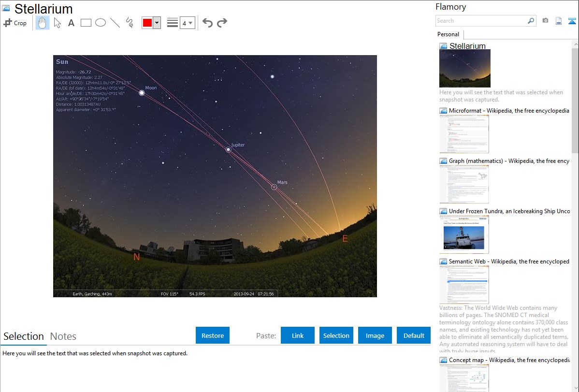Click the Concept map snapshot thumbnail
This screenshot has height=392, width=579.
(x=464, y=378)
